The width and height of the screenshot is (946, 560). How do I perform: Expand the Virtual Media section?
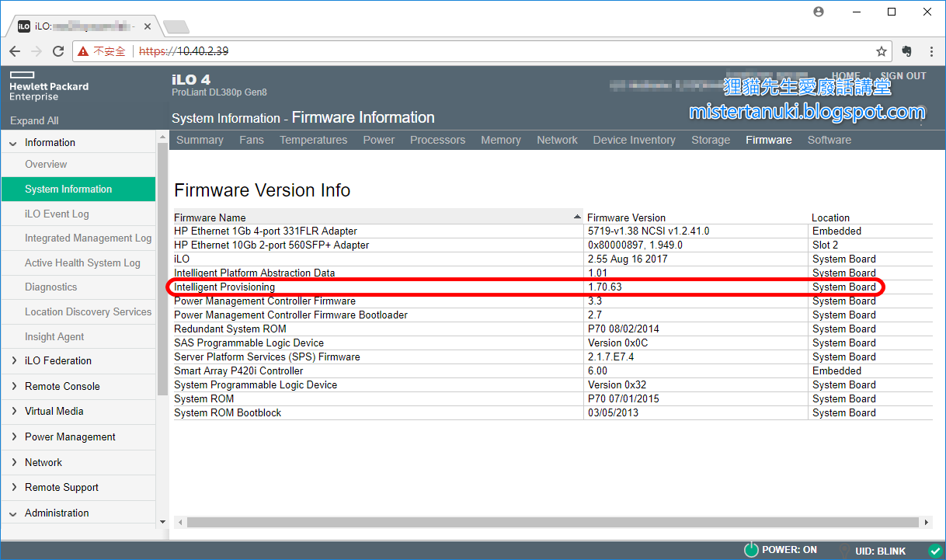coord(13,411)
